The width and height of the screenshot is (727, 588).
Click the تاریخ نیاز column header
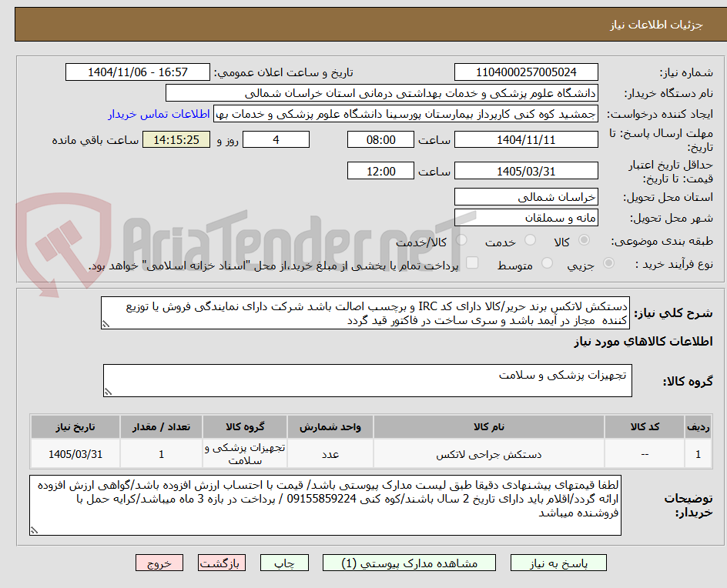[x=75, y=426]
